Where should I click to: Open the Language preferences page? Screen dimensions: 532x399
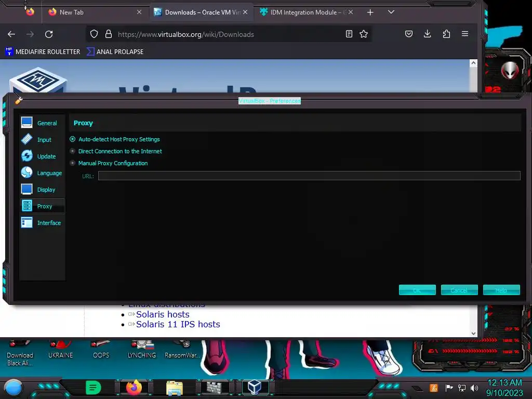42,172
